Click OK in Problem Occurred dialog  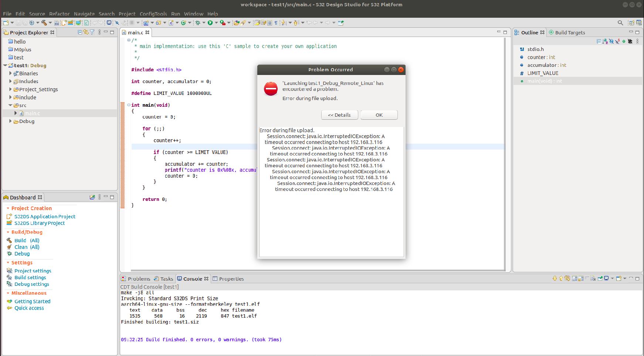click(379, 115)
